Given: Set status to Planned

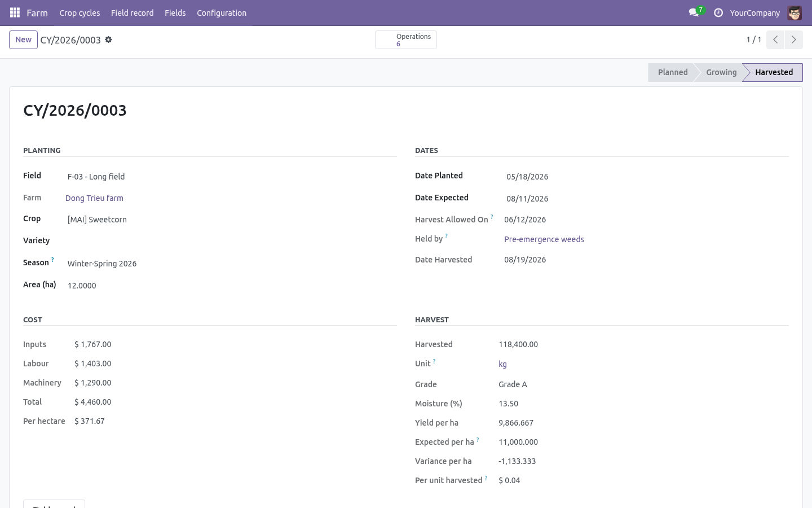Looking at the screenshot, I should click(672, 72).
